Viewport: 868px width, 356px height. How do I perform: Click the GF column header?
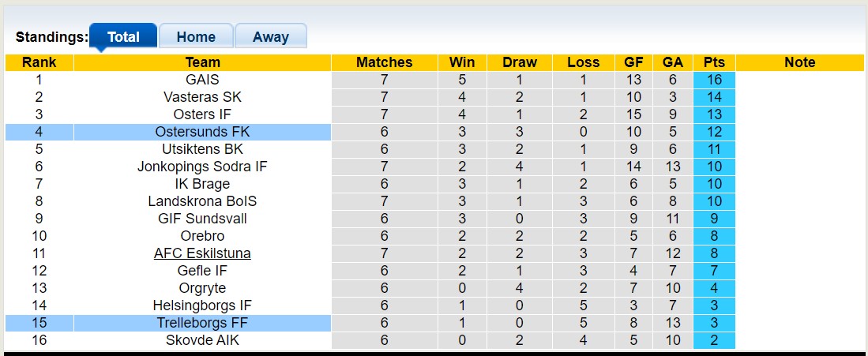click(633, 62)
